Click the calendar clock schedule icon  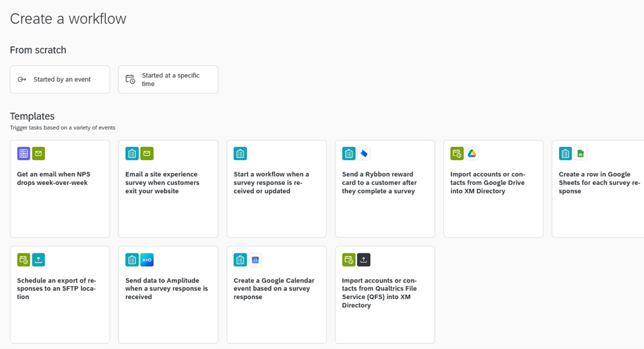click(130, 80)
